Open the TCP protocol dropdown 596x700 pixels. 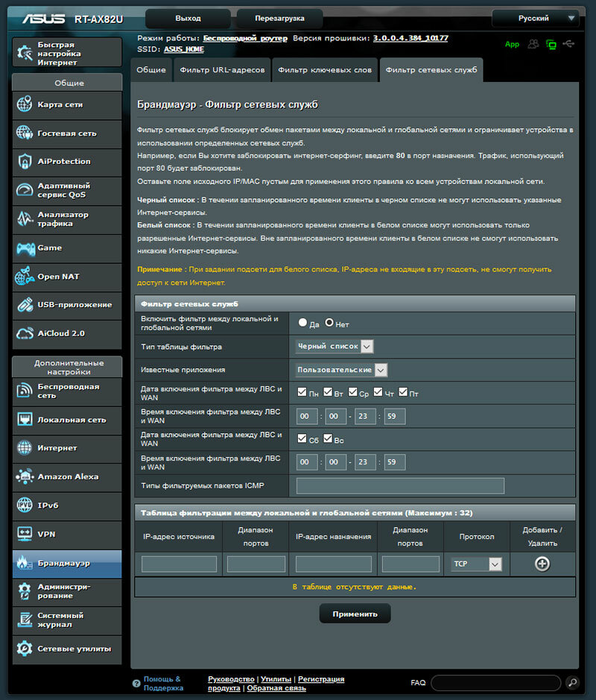pos(477,564)
